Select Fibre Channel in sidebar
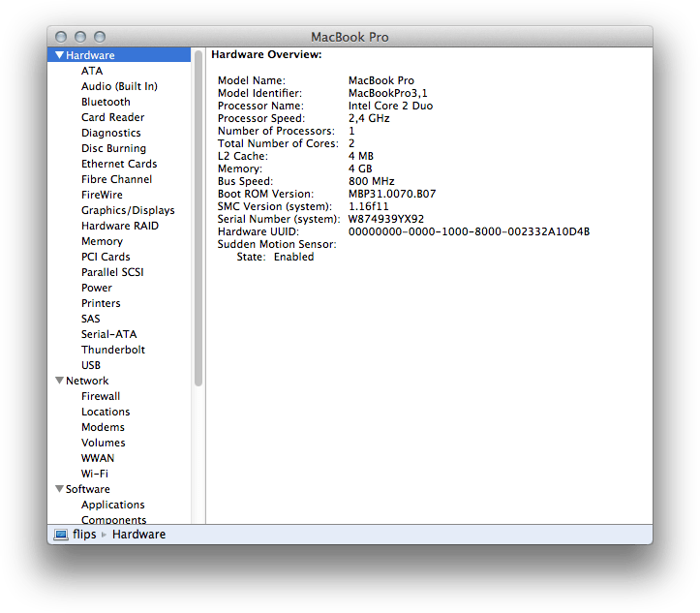This screenshot has width=700, height=613. tap(116, 179)
